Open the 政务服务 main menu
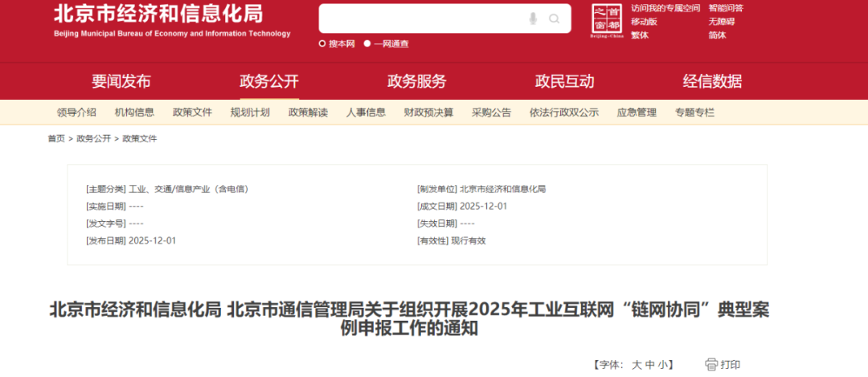This screenshot has width=868, height=377. click(x=417, y=81)
